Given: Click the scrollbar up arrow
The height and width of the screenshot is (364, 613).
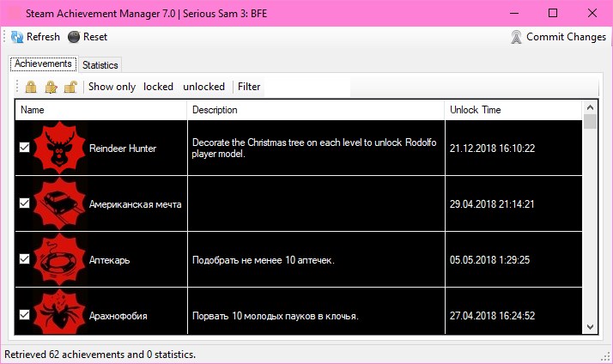Looking at the screenshot, I should pos(590,107).
